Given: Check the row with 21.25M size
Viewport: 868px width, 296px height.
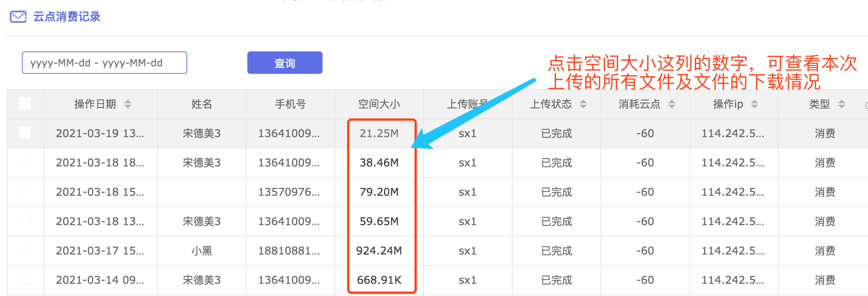Looking at the screenshot, I should (x=25, y=133).
